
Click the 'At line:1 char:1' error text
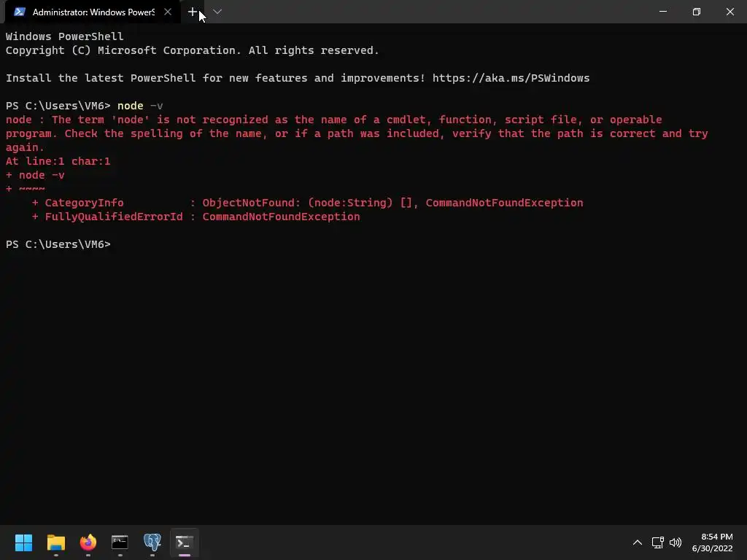(x=58, y=161)
